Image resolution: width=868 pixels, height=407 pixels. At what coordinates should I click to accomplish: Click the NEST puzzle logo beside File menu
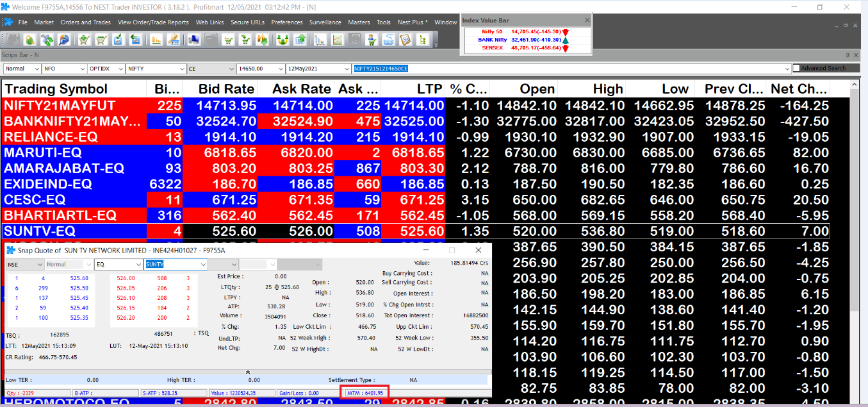pyautogui.click(x=8, y=22)
